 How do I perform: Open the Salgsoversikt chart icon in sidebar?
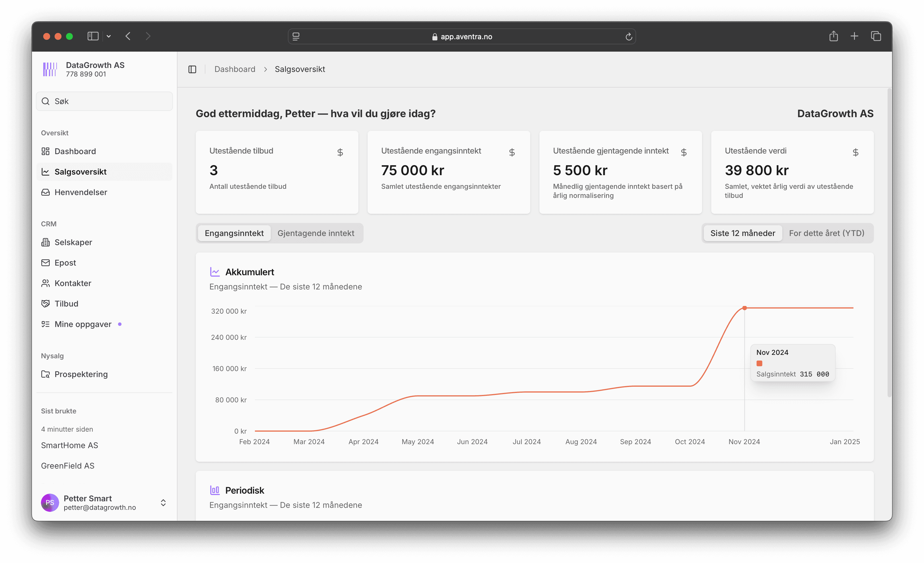click(46, 171)
